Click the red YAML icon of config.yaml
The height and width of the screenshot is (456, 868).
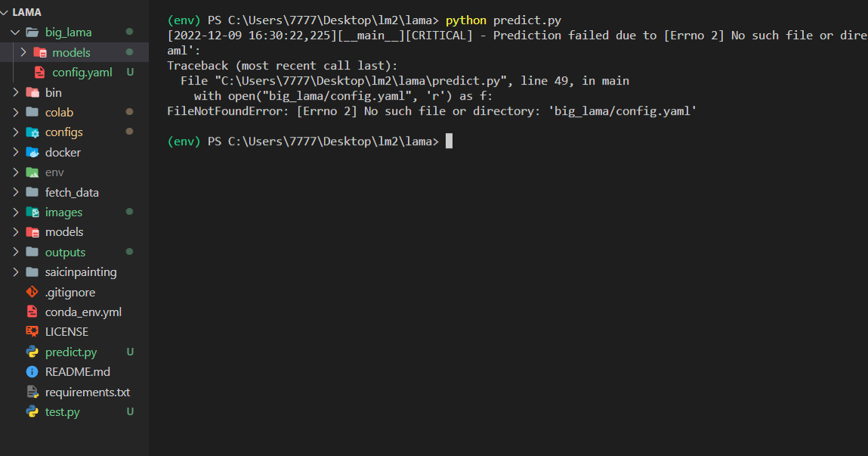[x=41, y=72]
